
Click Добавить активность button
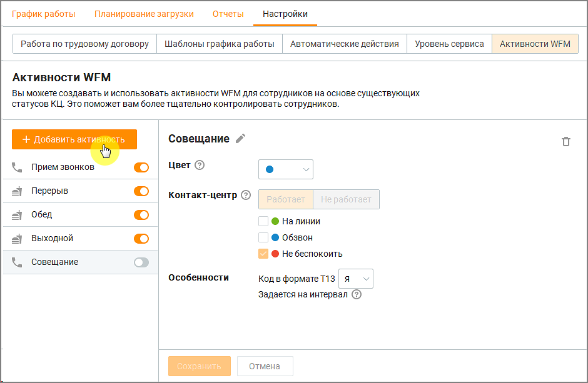(74, 139)
